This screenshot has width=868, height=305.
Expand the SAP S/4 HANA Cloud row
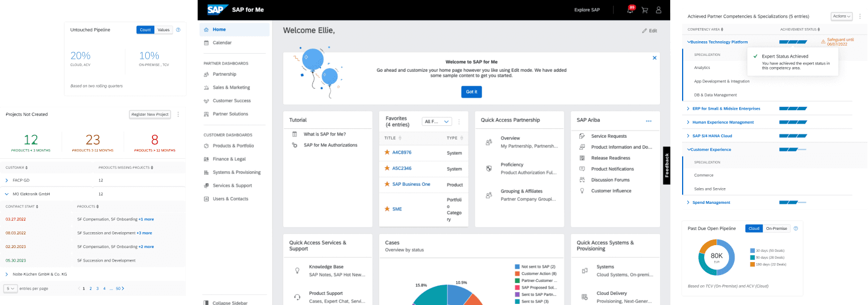coord(688,136)
